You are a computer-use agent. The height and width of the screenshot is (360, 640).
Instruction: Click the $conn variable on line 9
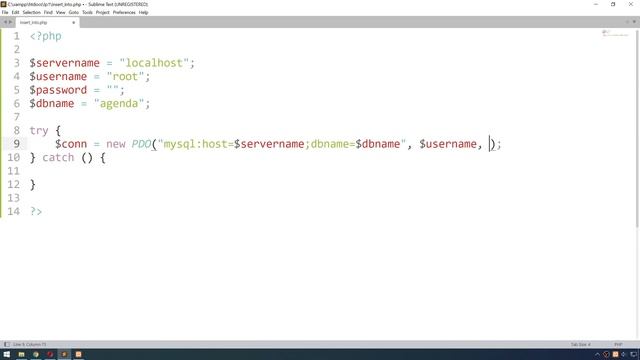tap(71, 144)
